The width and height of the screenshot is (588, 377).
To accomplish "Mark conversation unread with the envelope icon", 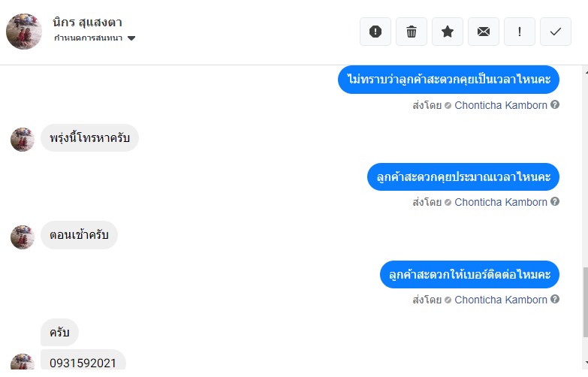I will pos(484,32).
